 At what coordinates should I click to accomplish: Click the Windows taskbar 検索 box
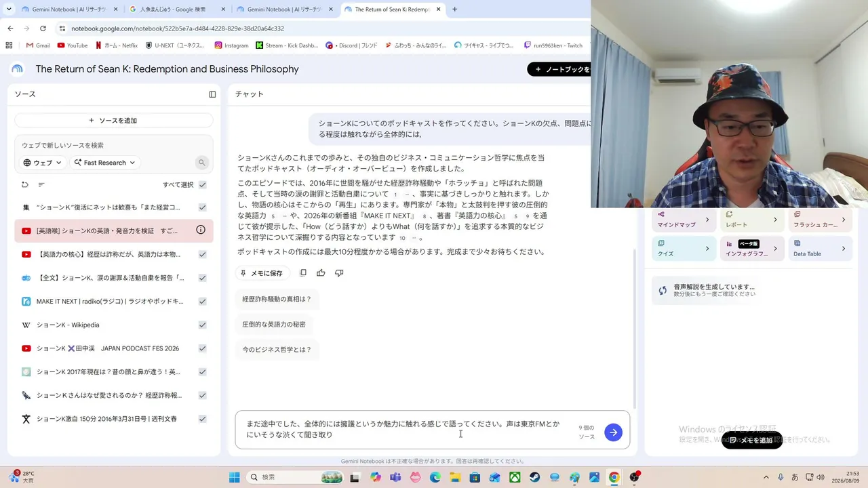pos(296,477)
